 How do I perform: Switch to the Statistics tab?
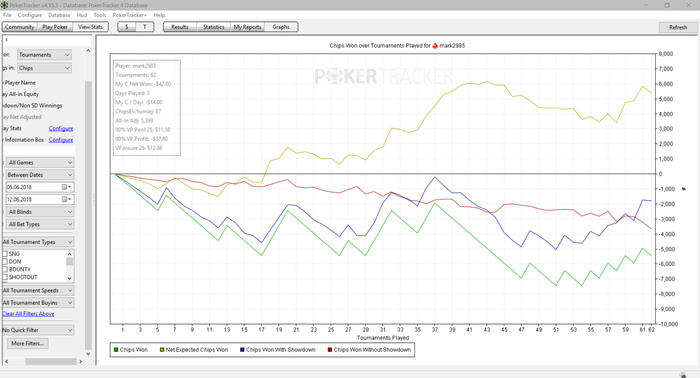coord(213,27)
